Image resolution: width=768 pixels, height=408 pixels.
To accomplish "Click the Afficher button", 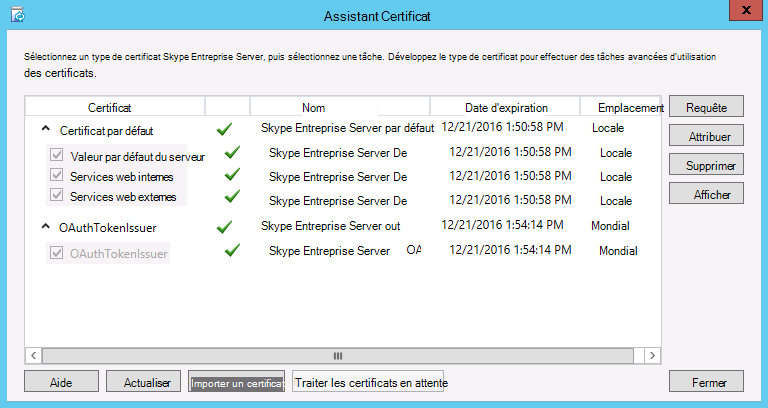I will [x=706, y=193].
